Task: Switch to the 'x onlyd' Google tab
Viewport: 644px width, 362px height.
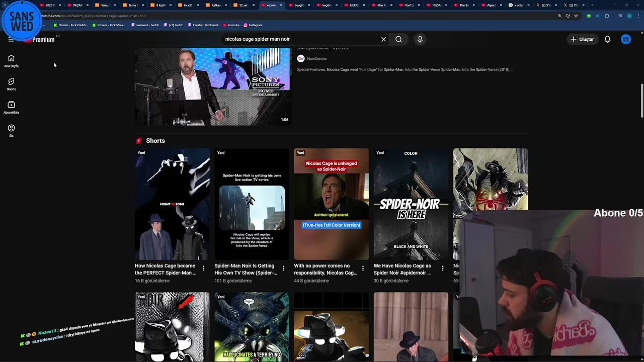Action: point(519,5)
